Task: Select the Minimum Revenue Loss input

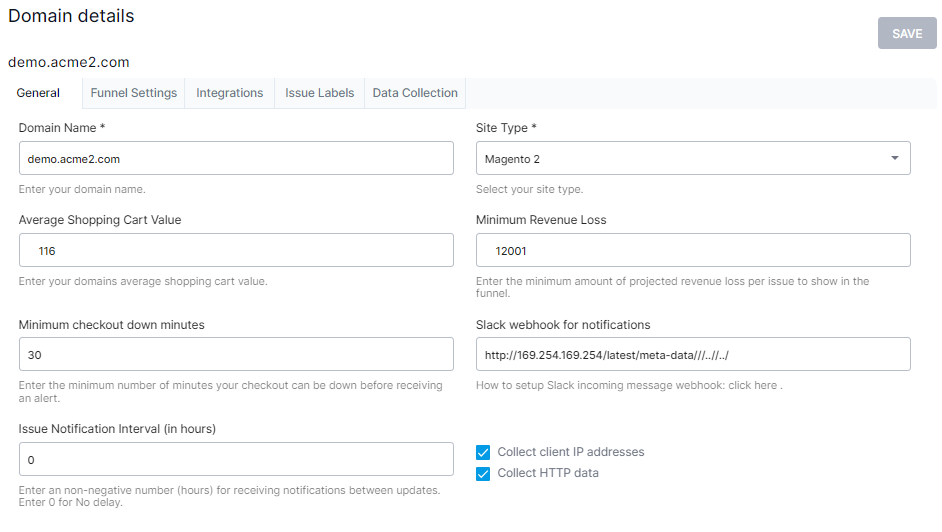Action: (x=693, y=251)
